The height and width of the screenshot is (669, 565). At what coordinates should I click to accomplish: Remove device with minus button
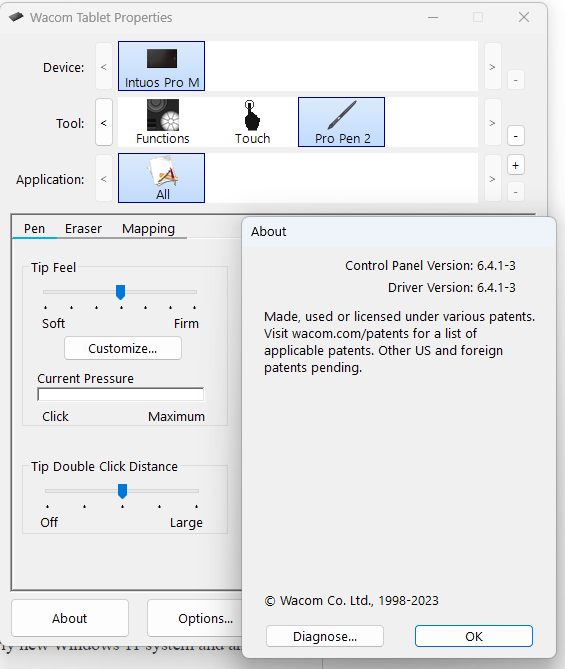tap(515, 80)
